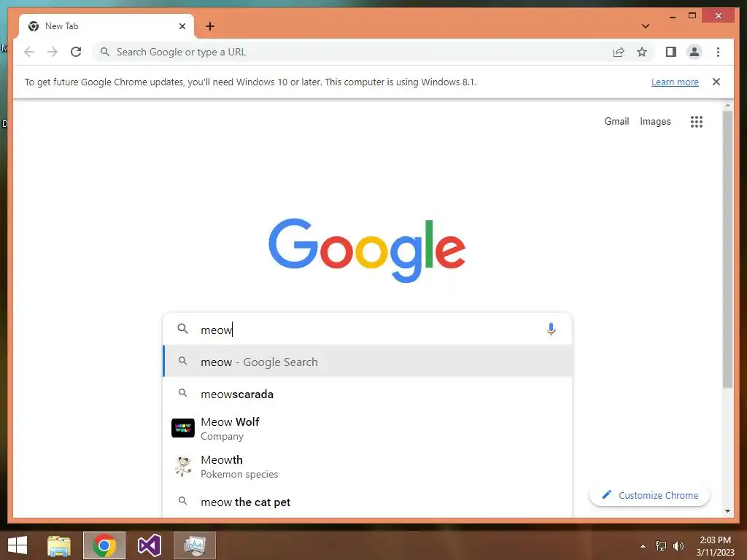Click the share page icon
This screenshot has width=747, height=560.
619,52
